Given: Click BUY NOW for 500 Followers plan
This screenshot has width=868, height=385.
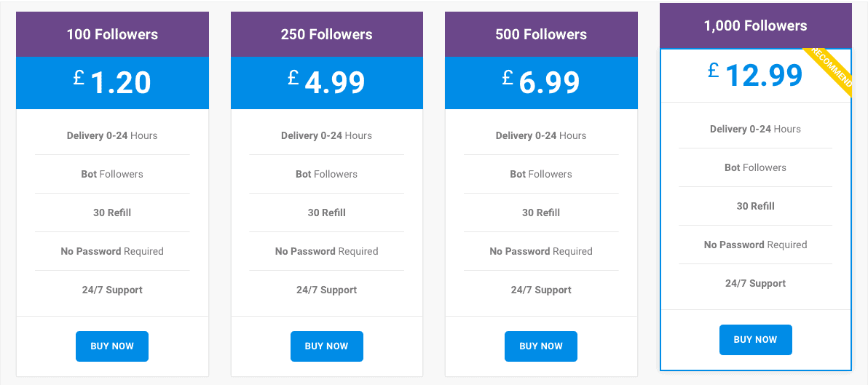Looking at the screenshot, I should (541, 346).
